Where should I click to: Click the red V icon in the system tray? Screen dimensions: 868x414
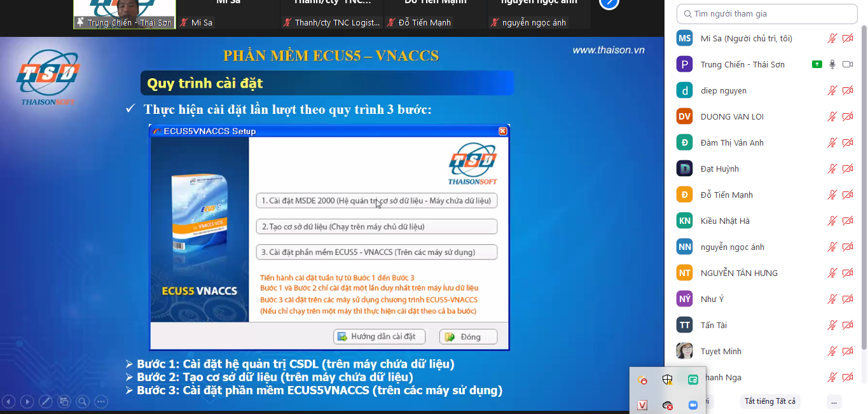642,405
